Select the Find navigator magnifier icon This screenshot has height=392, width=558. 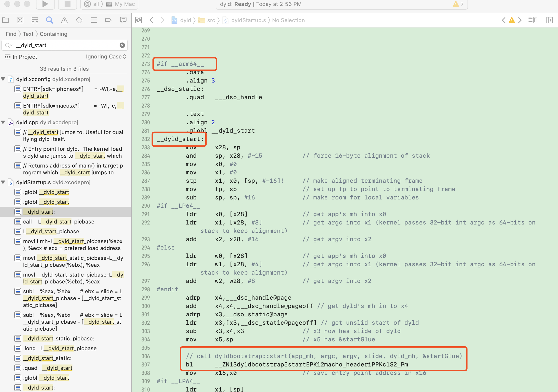[49, 20]
